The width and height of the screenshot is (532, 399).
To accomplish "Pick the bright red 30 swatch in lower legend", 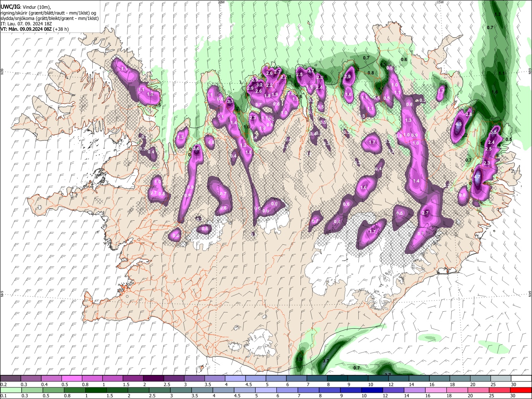I will (521, 390).
